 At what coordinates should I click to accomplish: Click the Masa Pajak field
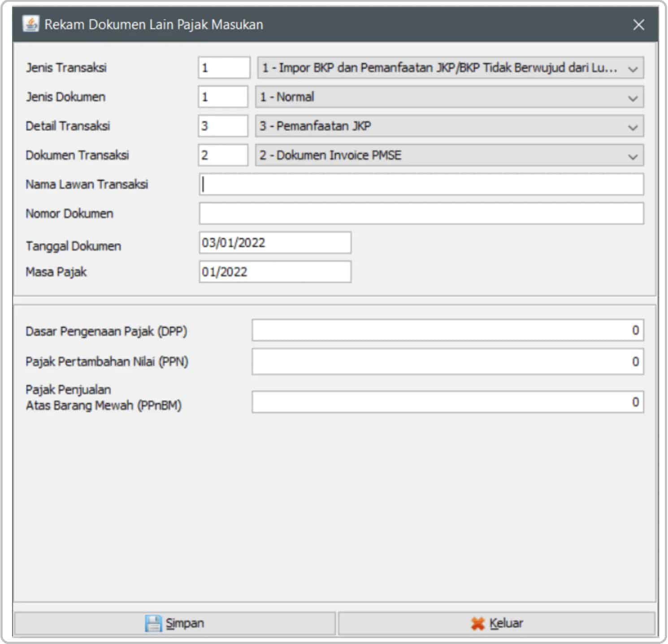[x=275, y=272]
